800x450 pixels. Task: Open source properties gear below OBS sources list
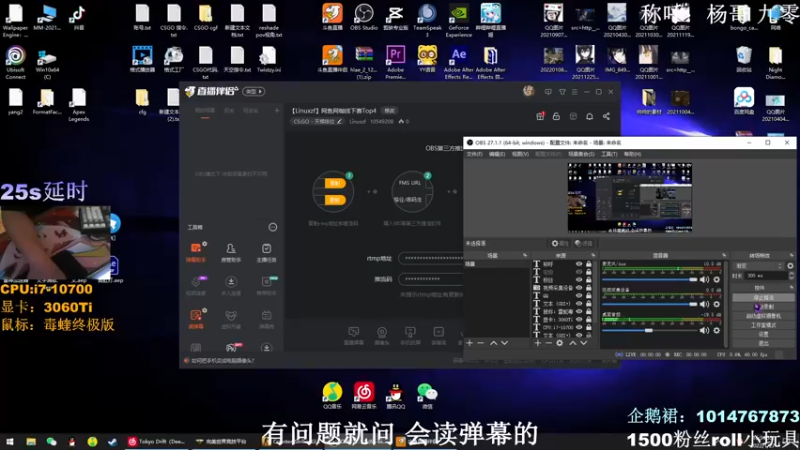pyautogui.click(x=560, y=343)
